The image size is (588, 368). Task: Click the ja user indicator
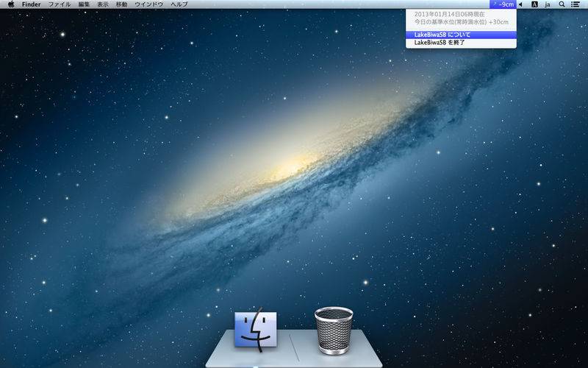pos(548,4)
